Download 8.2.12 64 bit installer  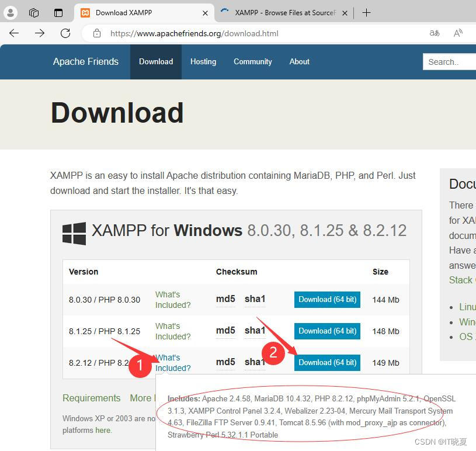point(327,363)
